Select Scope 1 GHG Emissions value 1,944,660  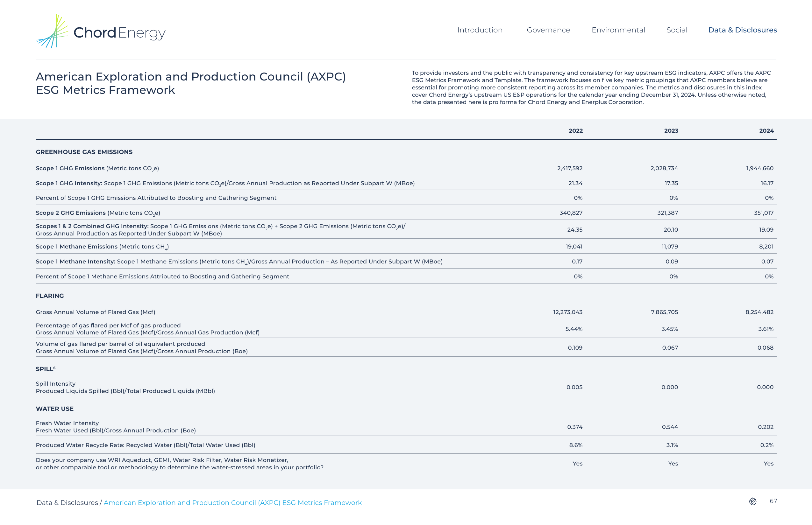(x=760, y=168)
